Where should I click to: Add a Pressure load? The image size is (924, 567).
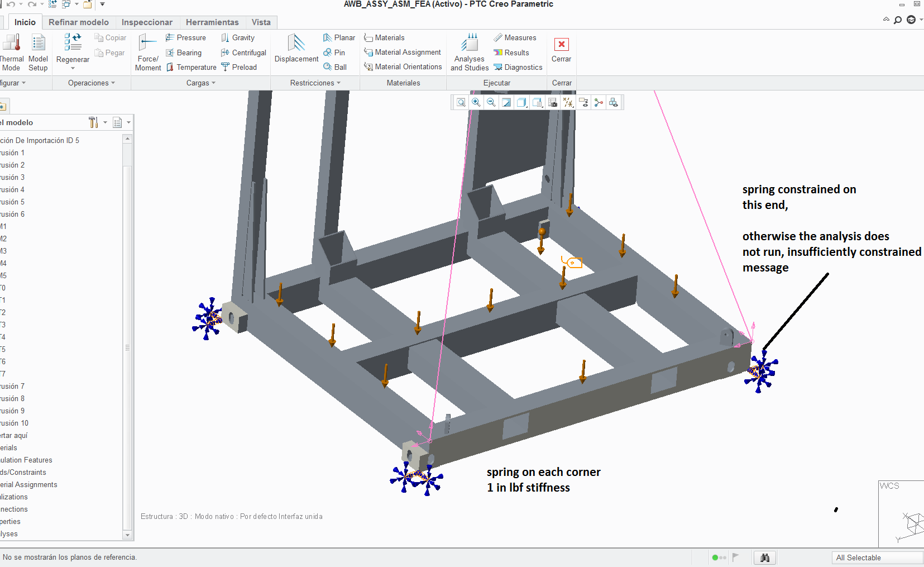point(186,37)
